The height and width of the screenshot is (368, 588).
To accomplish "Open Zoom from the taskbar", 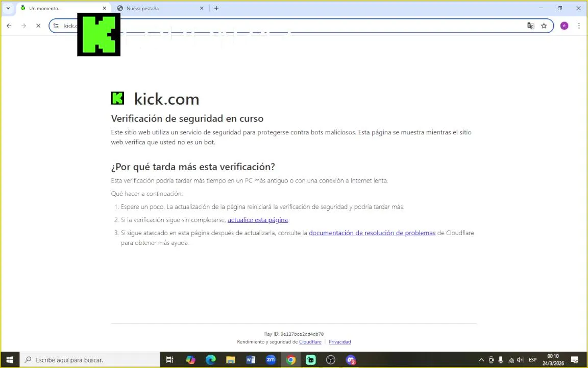I will click(x=271, y=360).
